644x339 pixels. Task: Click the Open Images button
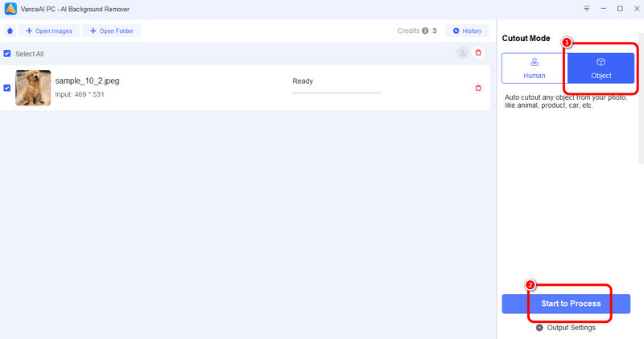pos(49,31)
